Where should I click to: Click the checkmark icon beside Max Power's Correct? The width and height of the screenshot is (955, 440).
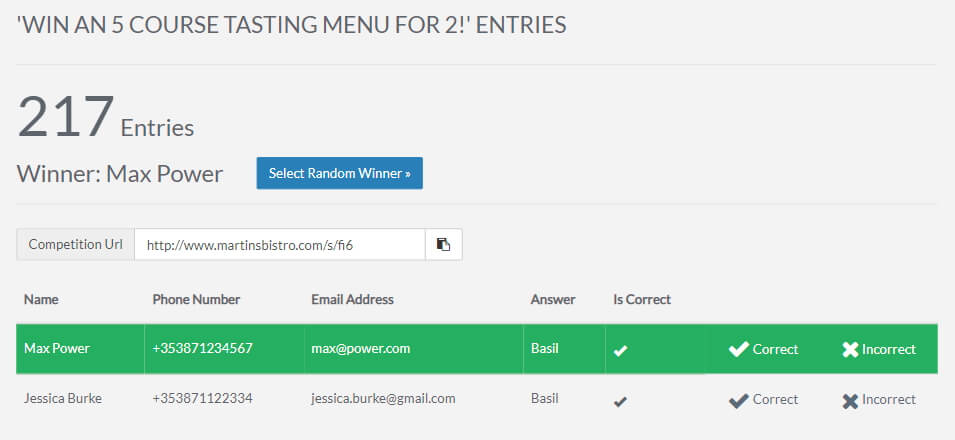point(738,349)
